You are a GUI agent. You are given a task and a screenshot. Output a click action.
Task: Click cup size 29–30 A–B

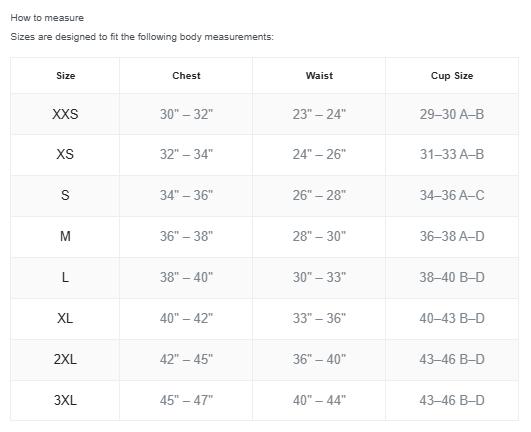tap(452, 114)
